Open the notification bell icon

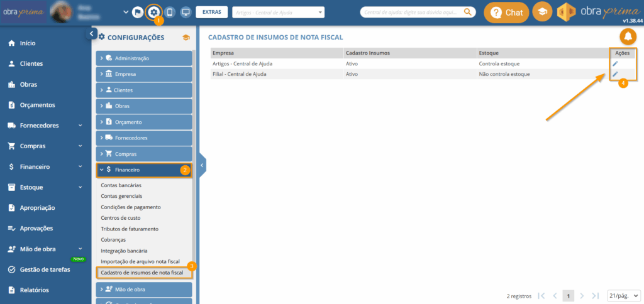628,36
